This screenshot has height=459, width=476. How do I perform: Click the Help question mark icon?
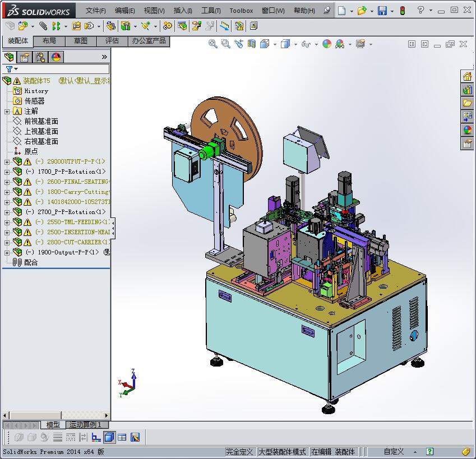pos(420,10)
